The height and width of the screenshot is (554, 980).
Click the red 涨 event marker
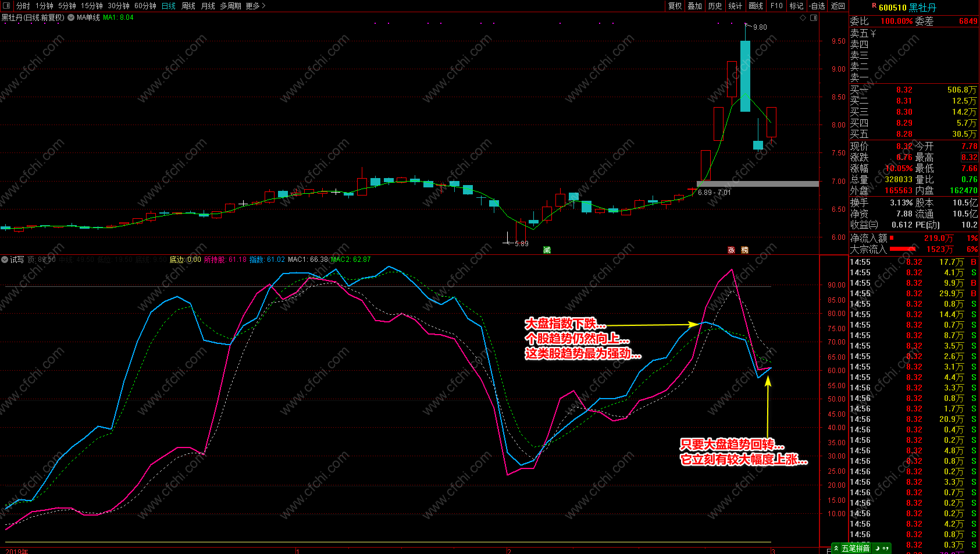coord(731,250)
